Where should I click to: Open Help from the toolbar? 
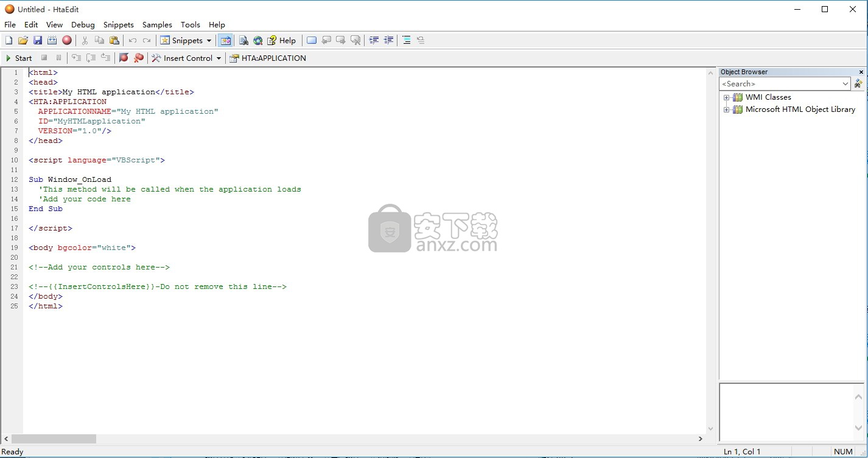(x=282, y=41)
